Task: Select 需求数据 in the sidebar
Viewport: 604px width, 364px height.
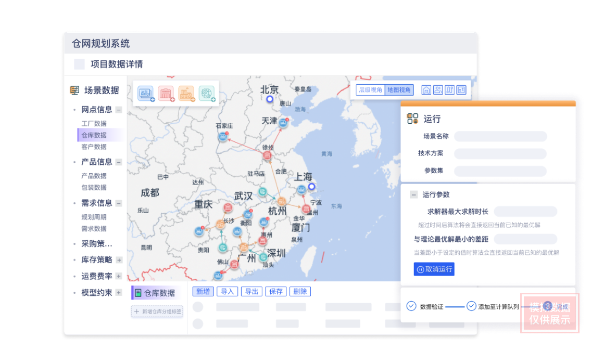Action: [94, 229]
